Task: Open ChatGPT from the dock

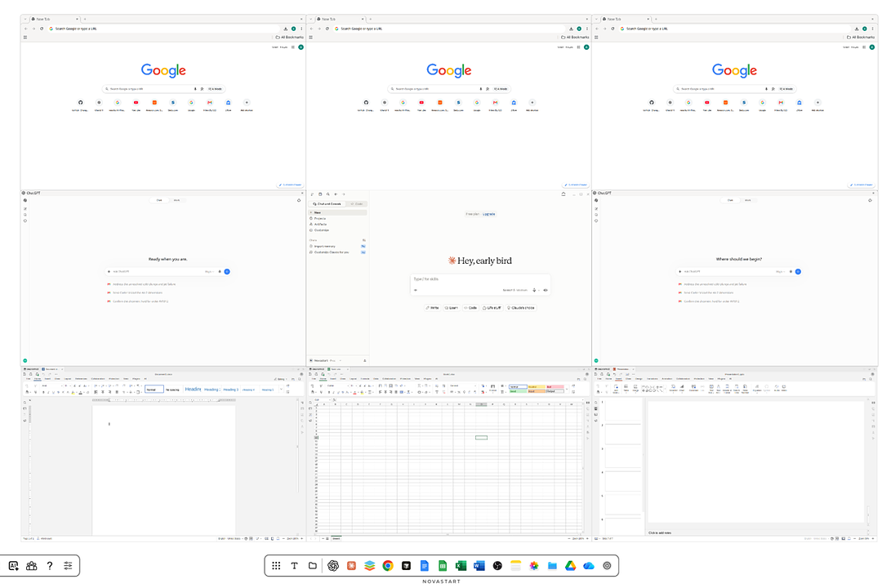Action: [x=333, y=565]
